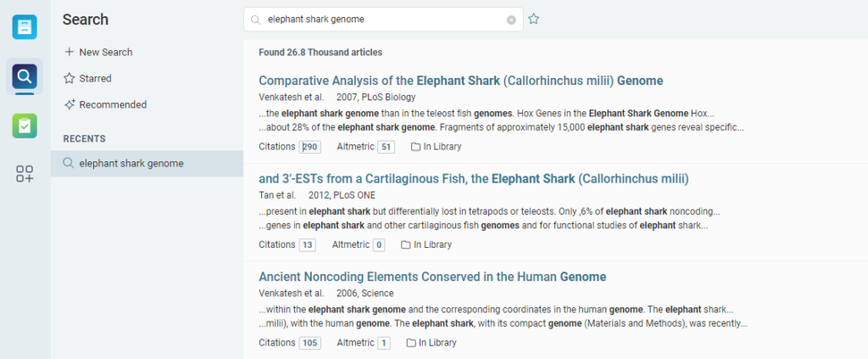Open 'Ancient Noncoding Elements Conserved' article
The width and height of the screenshot is (868, 359).
point(432,277)
